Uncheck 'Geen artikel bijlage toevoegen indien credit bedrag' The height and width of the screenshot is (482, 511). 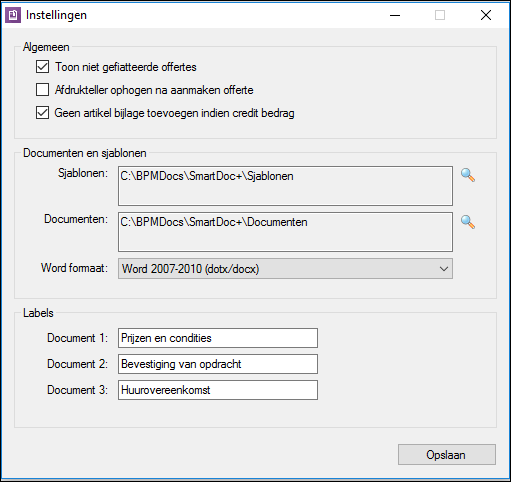[x=42, y=113]
